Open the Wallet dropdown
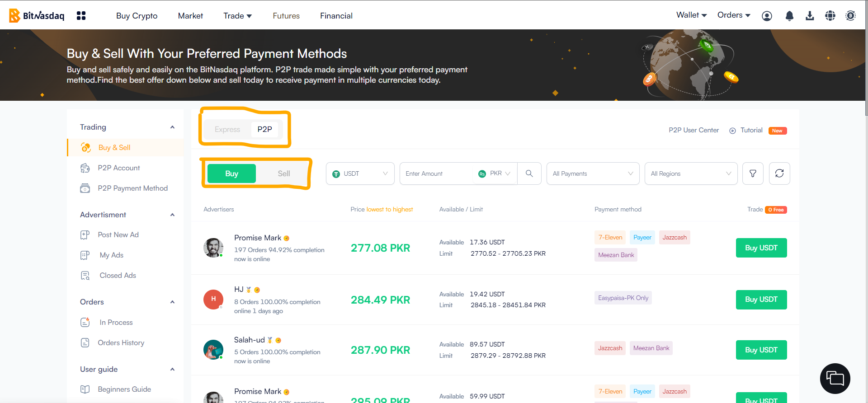Image resolution: width=868 pixels, height=403 pixels. pos(691,15)
